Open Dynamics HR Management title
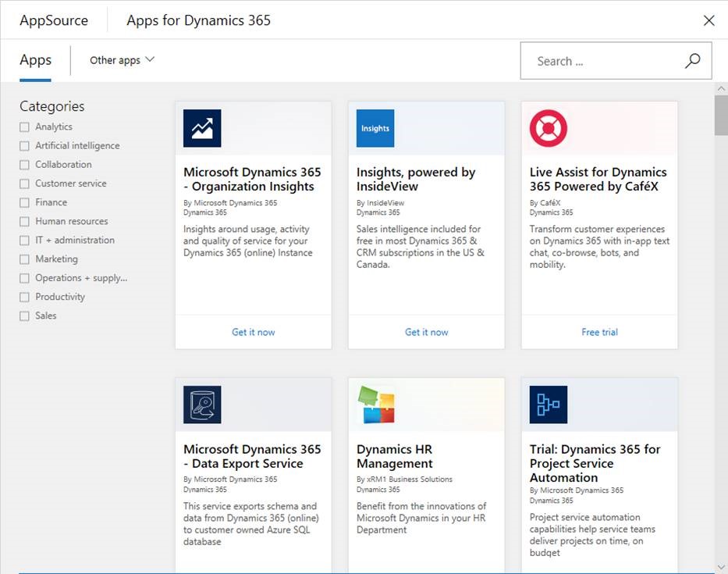This screenshot has height=574, width=728. pos(395,456)
